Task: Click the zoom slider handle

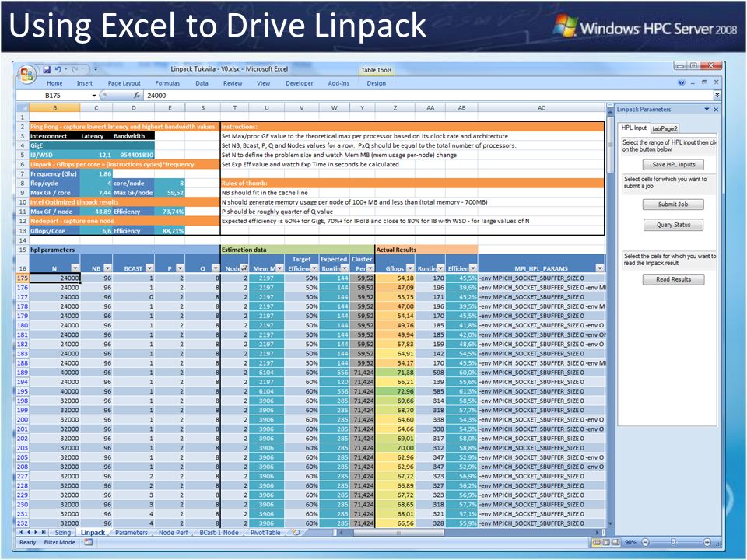Action: coord(673,542)
